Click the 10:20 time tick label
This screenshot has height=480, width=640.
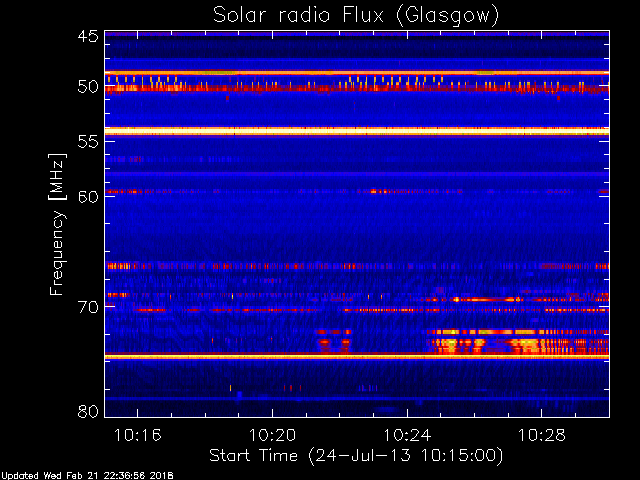(272, 435)
